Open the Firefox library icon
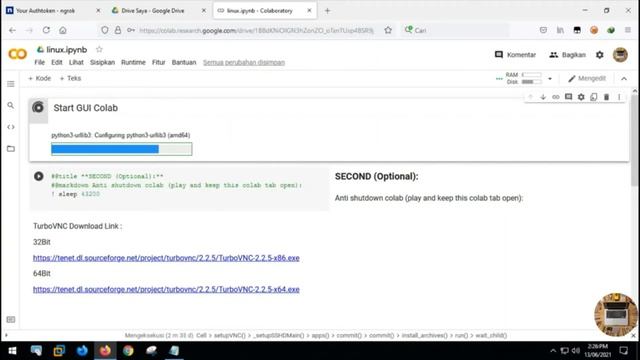 click(x=560, y=30)
